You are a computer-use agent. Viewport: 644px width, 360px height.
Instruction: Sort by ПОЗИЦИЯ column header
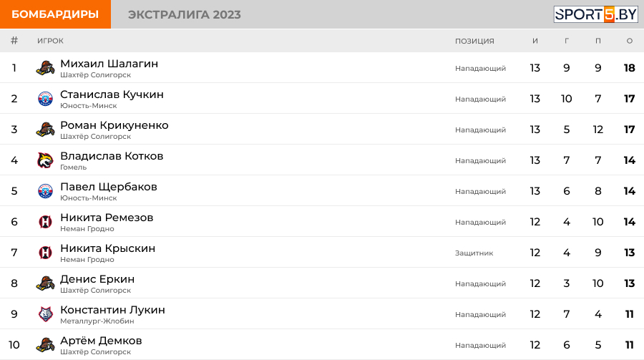coord(474,41)
